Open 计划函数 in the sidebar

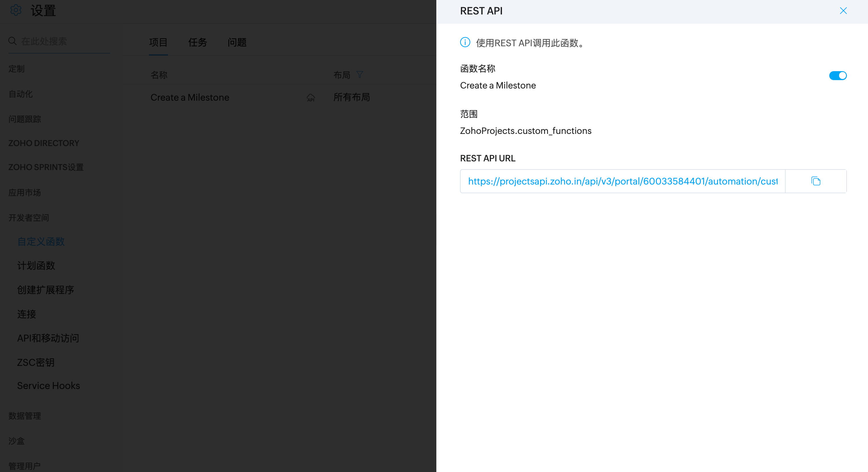tap(36, 266)
